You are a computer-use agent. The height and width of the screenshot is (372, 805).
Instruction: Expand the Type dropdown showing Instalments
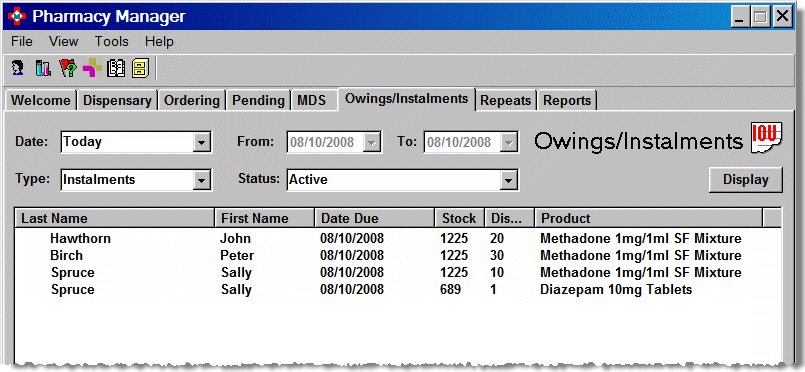(x=202, y=180)
